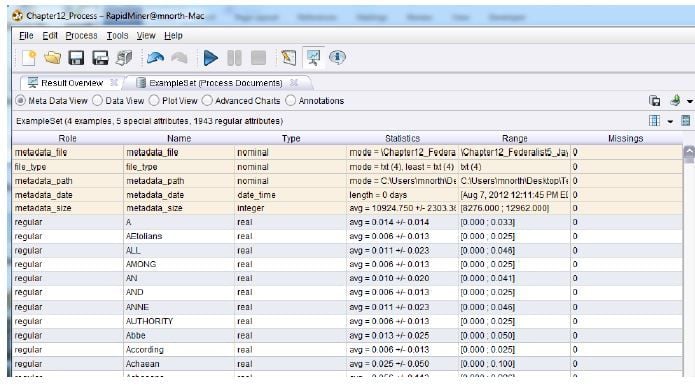The height and width of the screenshot is (387, 695).
Task: Open the Process menu
Action: (x=82, y=35)
